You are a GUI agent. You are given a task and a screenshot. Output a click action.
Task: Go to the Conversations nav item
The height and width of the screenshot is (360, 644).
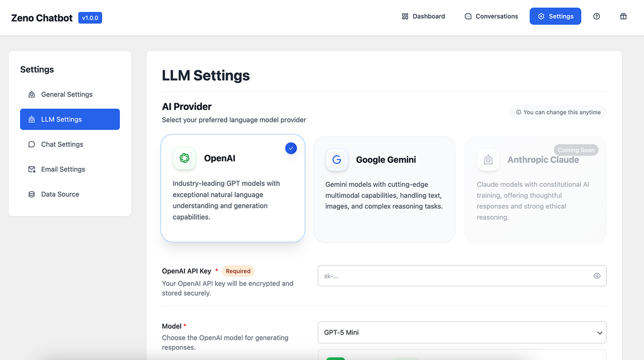[491, 16]
